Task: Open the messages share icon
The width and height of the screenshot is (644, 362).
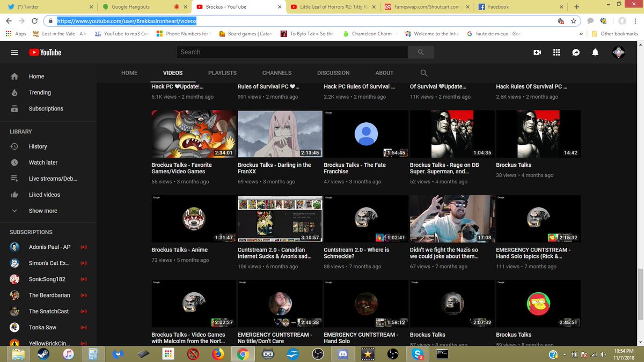Action: point(576,53)
